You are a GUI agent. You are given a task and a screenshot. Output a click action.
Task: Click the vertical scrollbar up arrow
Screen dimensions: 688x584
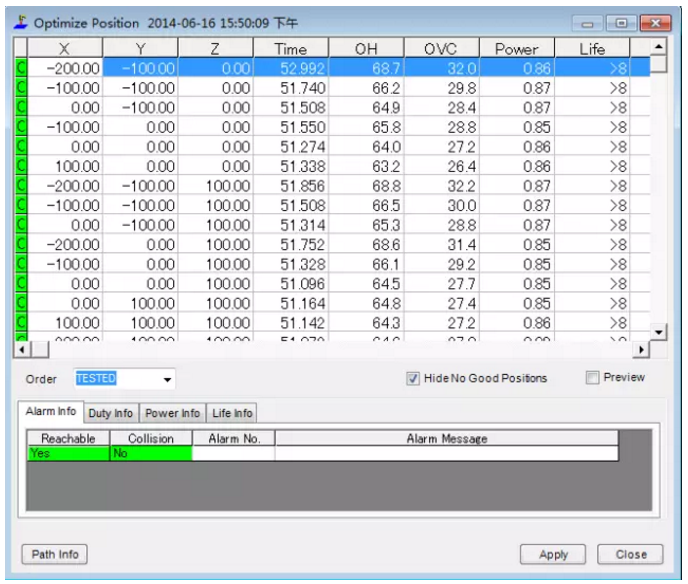point(658,47)
